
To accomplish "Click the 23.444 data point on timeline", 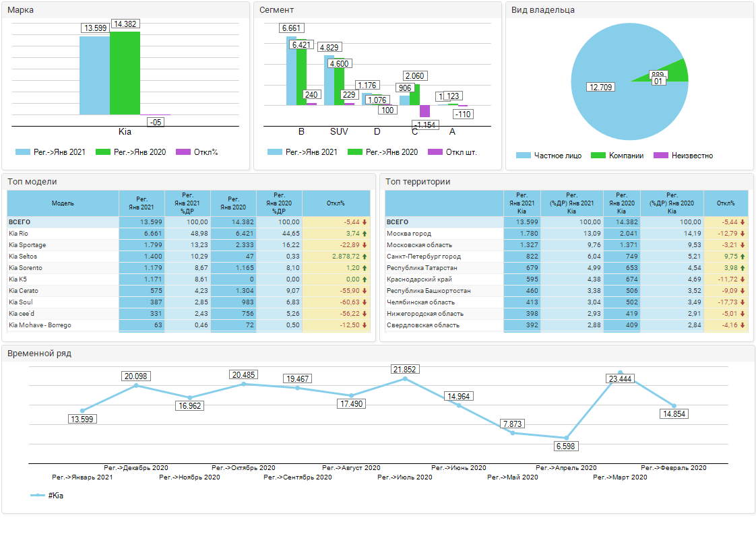I will point(620,372).
